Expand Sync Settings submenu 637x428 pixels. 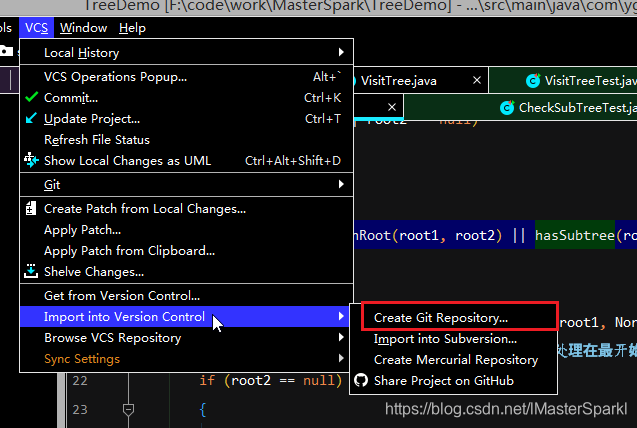click(x=184, y=359)
